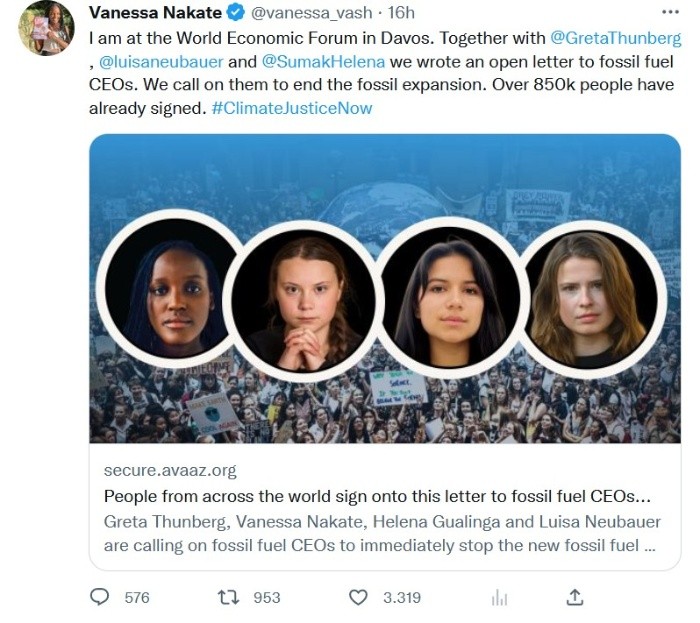Click the blue verified badge
The width and height of the screenshot is (700, 623).
235,13
